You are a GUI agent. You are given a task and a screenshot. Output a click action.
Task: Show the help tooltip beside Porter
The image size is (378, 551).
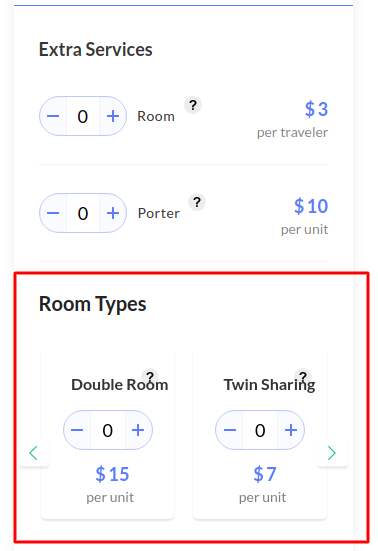[197, 202]
